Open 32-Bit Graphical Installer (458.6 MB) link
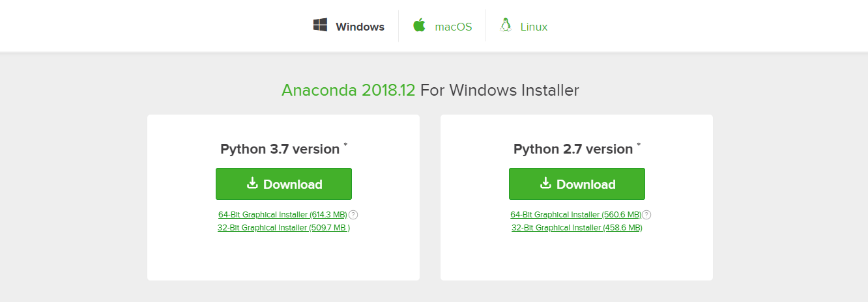This screenshot has height=302, width=868. tap(577, 228)
